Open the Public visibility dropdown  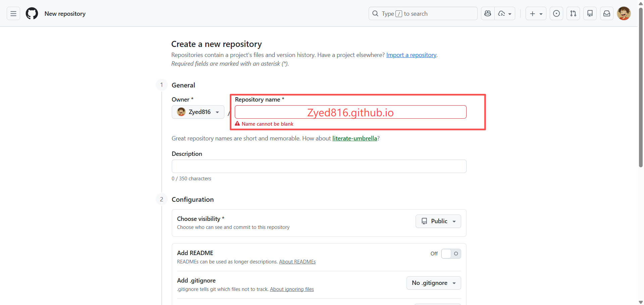click(x=438, y=221)
